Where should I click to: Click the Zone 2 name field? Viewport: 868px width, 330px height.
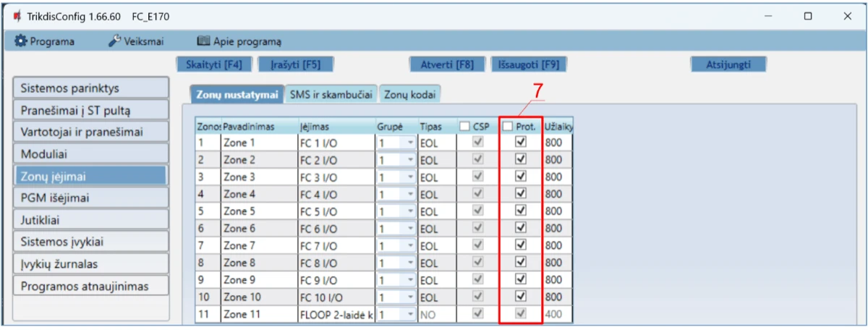coord(258,160)
